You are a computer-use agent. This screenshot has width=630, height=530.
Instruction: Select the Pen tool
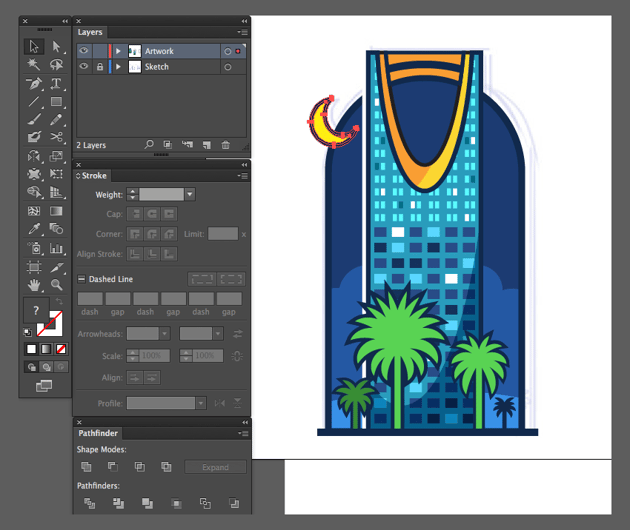(x=34, y=84)
